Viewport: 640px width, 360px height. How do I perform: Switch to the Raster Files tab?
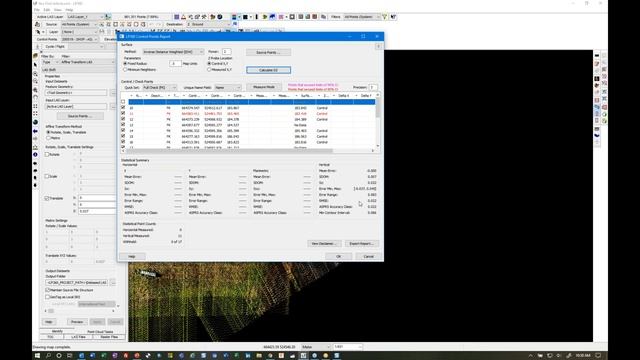tap(109, 337)
